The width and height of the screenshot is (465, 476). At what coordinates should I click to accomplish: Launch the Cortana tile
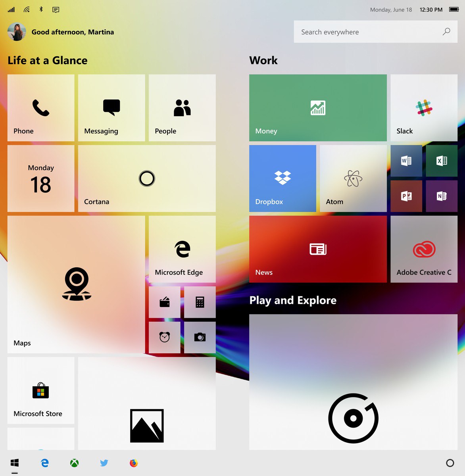tap(147, 178)
